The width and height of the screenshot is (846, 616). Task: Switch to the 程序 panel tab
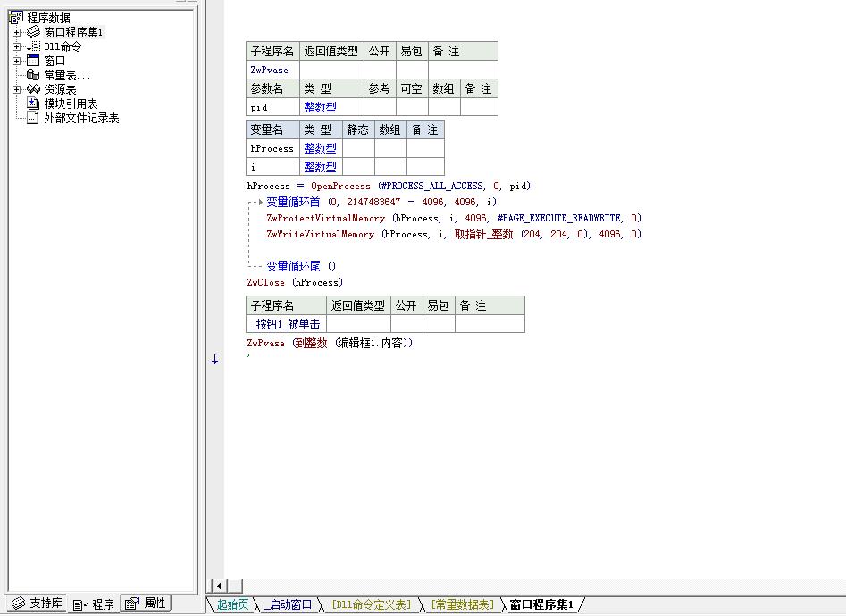click(x=94, y=604)
